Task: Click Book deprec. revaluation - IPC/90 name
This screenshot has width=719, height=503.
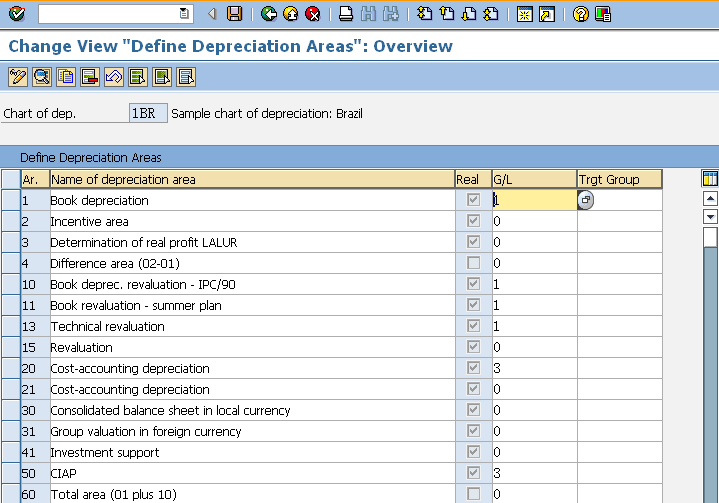Action: pyautogui.click(x=252, y=284)
